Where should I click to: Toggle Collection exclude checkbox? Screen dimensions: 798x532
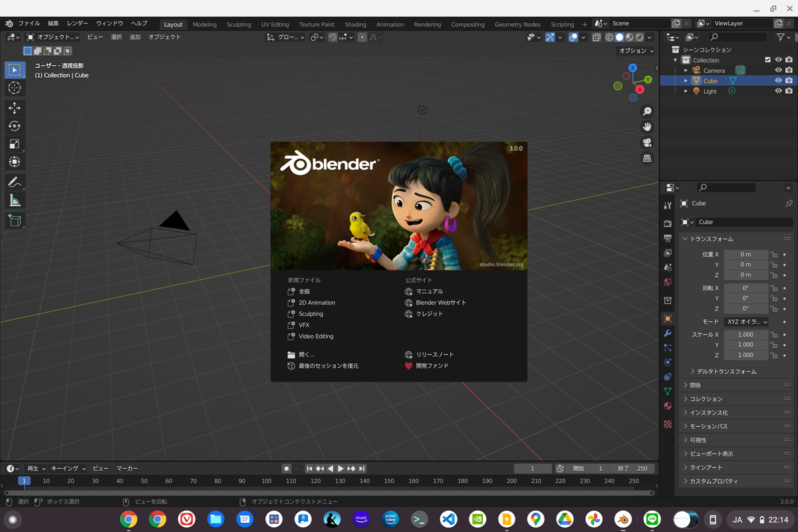click(767, 60)
